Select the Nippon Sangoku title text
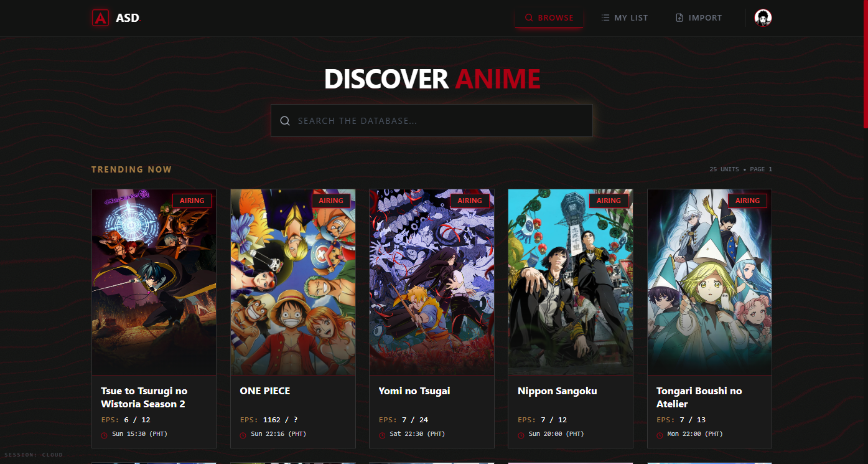 point(558,391)
